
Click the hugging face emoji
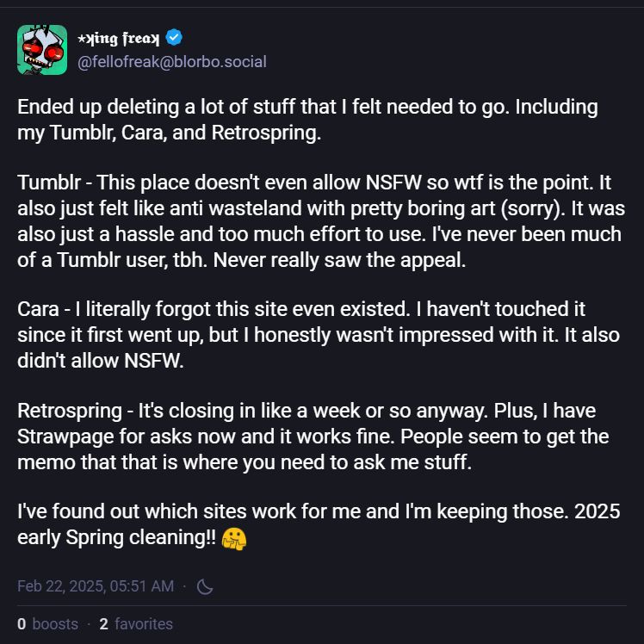(x=234, y=538)
